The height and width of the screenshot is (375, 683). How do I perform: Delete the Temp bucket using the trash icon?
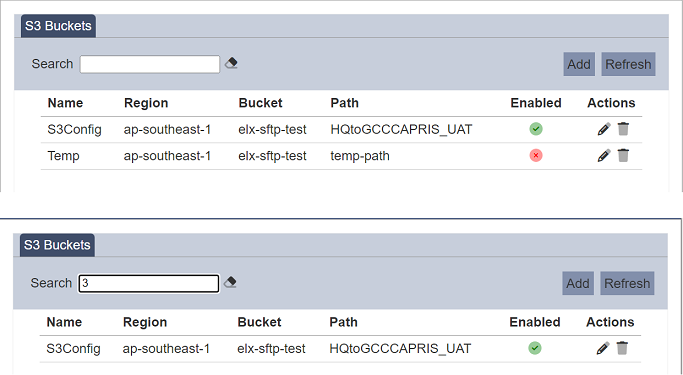click(x=623, y=155)
